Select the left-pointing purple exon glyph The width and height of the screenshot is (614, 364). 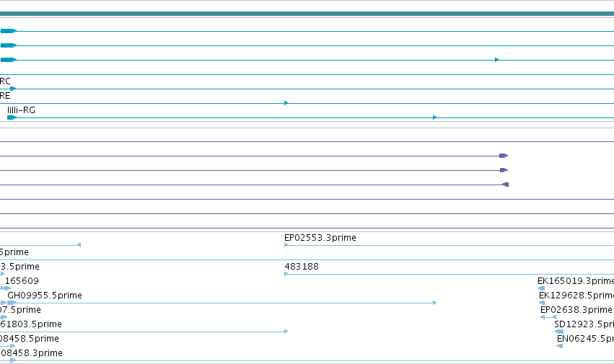pos(506,185)
